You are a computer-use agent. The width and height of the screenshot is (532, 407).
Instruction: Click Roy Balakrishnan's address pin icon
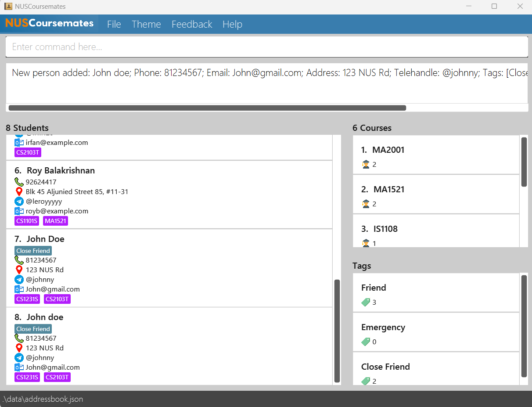click(x=19, y=191)
